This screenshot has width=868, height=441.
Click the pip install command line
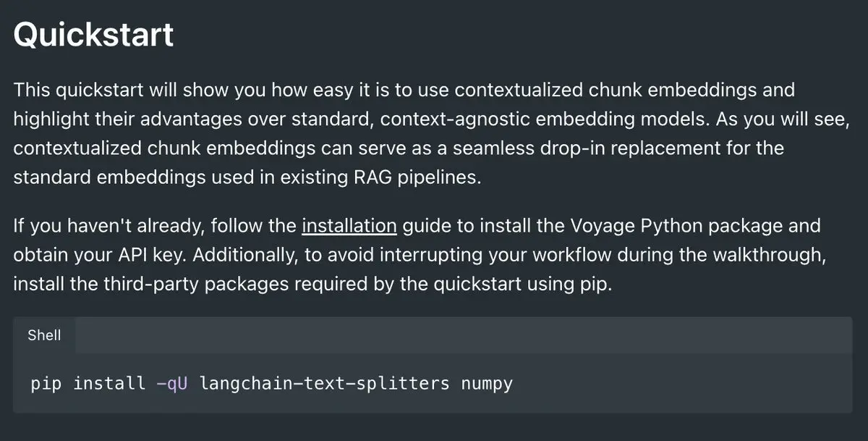271,383
